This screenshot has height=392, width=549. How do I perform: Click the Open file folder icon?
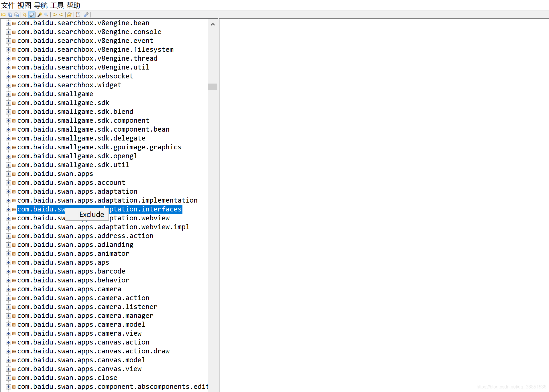(3, 15)
